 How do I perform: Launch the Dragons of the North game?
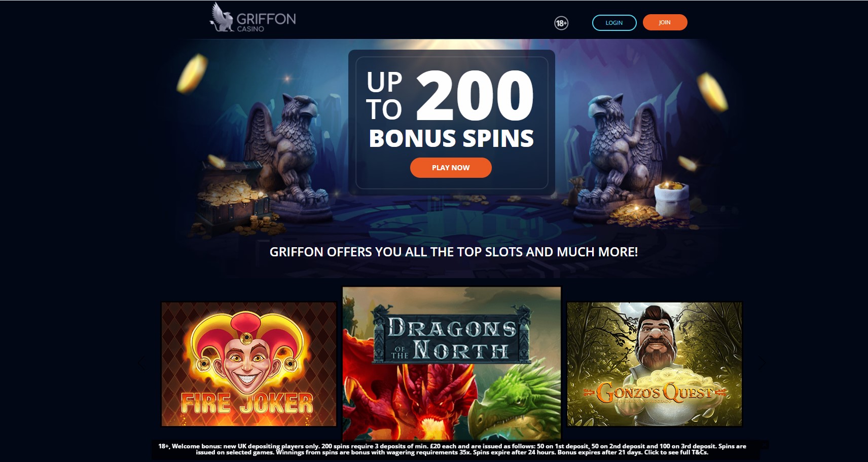pos(452,363)
